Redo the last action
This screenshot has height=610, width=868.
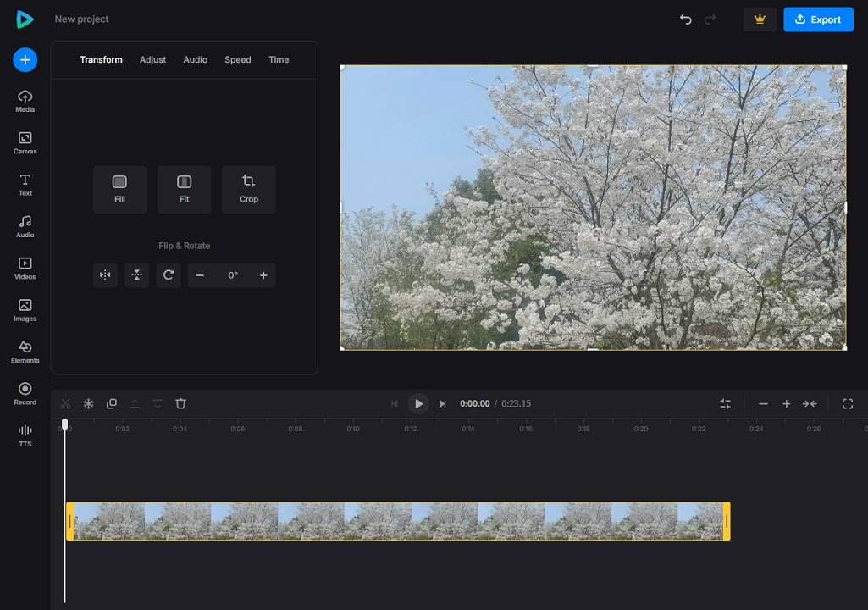coord(710,19)
